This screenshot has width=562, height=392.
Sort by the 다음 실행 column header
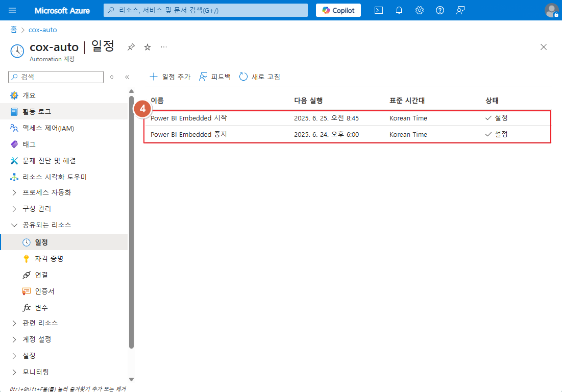coord(308,101)
